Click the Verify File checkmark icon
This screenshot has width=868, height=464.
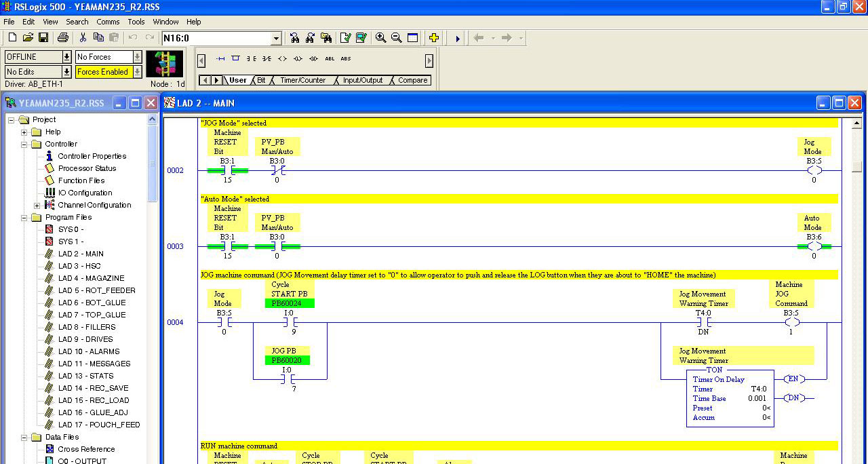point(346,38)
